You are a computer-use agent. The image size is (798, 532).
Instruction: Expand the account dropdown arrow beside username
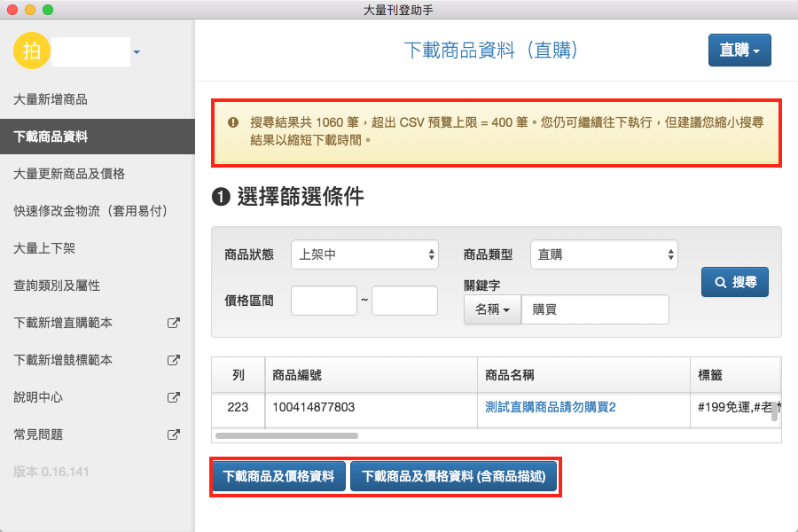coord(137,53)
